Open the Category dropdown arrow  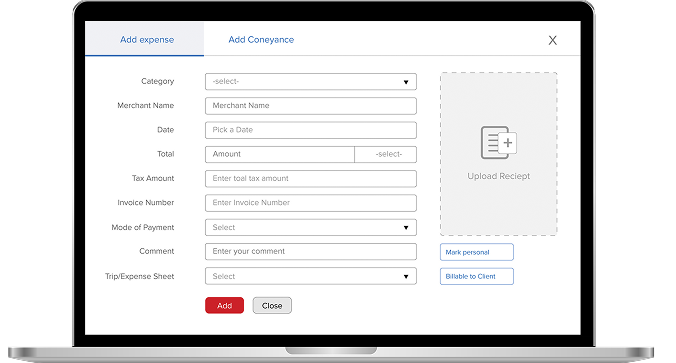coord(406,82)
